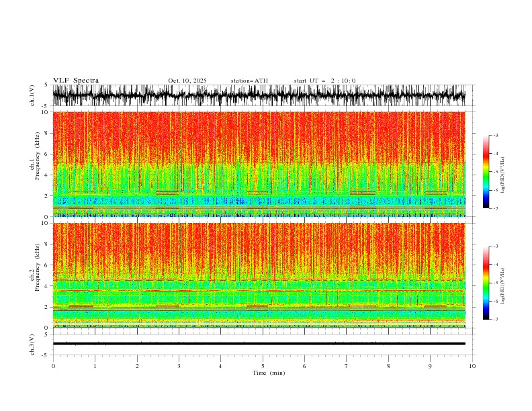This screenshot has height=411, width=532.
Task: Click the time axis tick label "4"
Action: 220,366
